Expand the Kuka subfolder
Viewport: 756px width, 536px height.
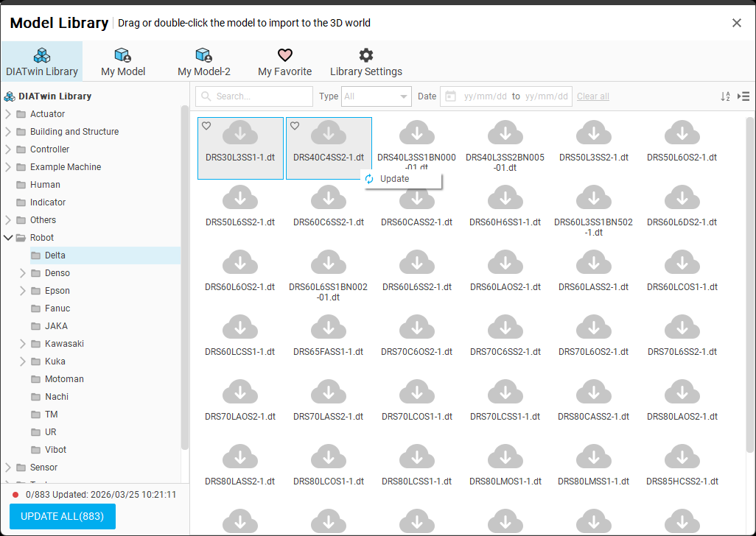[23, 362]
